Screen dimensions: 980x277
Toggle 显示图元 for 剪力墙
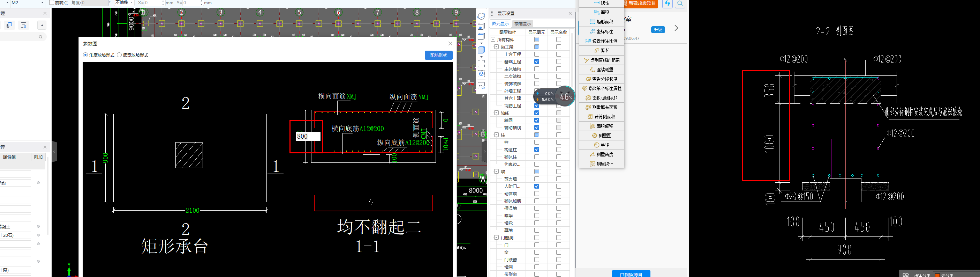[x=536, y=179]
